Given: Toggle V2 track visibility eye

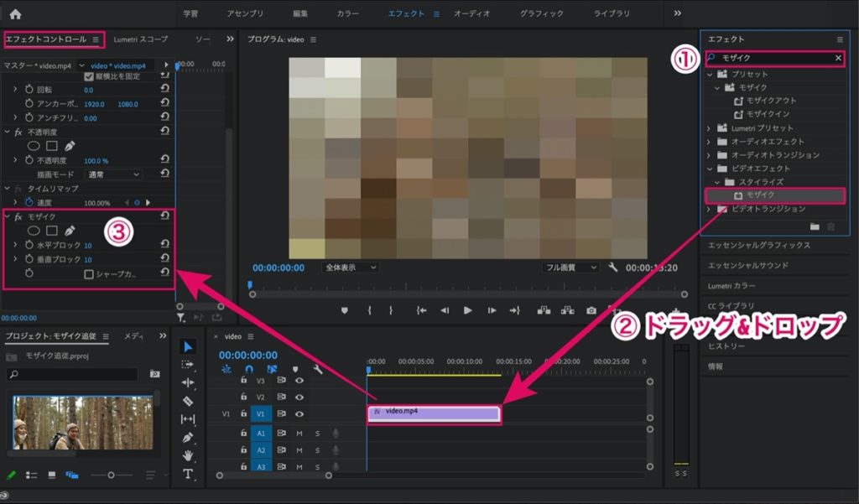Looking at the screenshot, I should (299, 397).
